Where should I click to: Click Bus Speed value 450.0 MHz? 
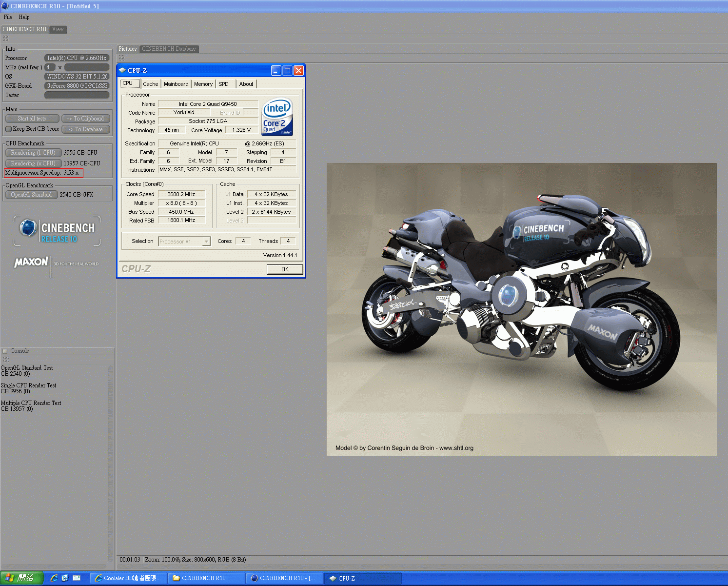coord(181,212)
